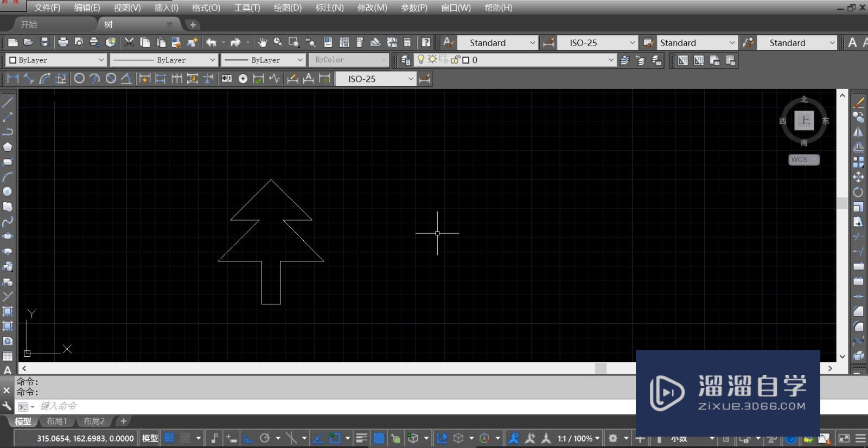Select the Radius dimension tool
The width and height of the screenshot is (868, 448).
tap(79, 79)
